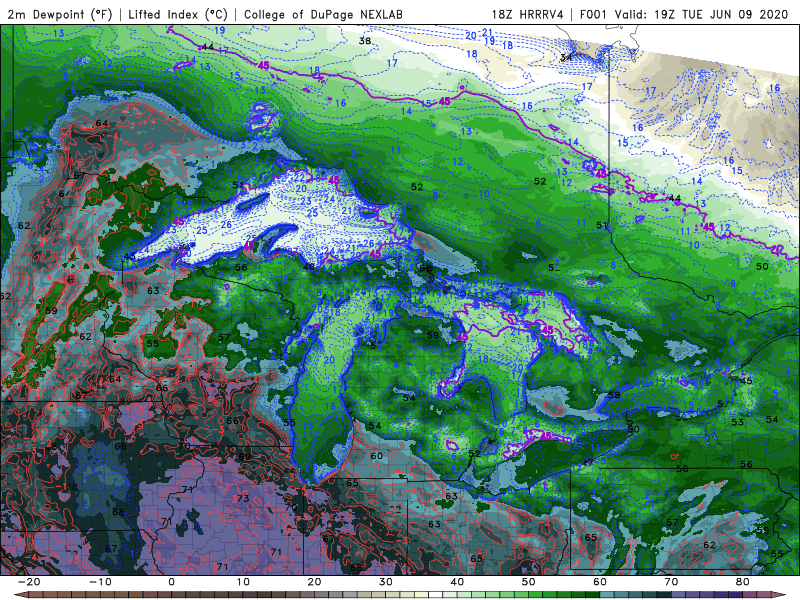Click the '18Z HRRRV4' model run label
The height and width of the screenshot is (600, 800).
point(527,14)
